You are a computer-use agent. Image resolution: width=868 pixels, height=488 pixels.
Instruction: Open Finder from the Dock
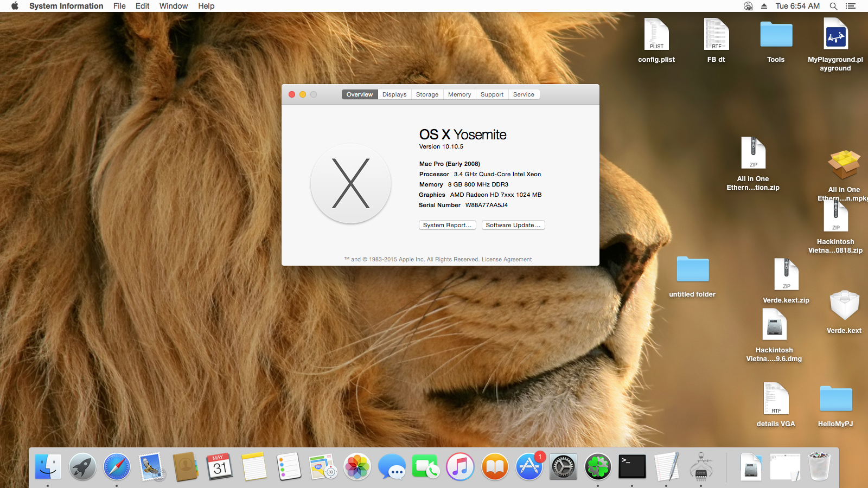[48, 466]
